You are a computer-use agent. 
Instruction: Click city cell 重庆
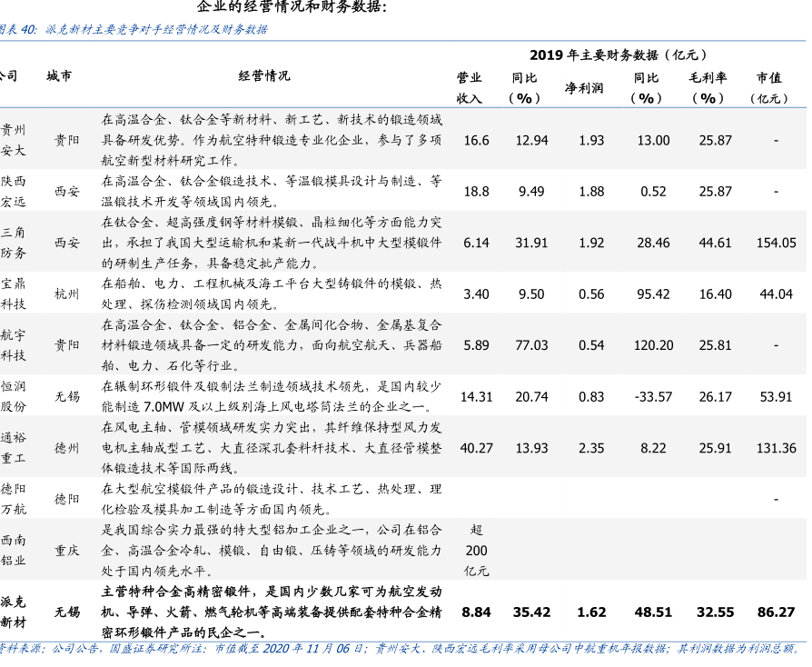pyautogui.click(x=67, y=551)
